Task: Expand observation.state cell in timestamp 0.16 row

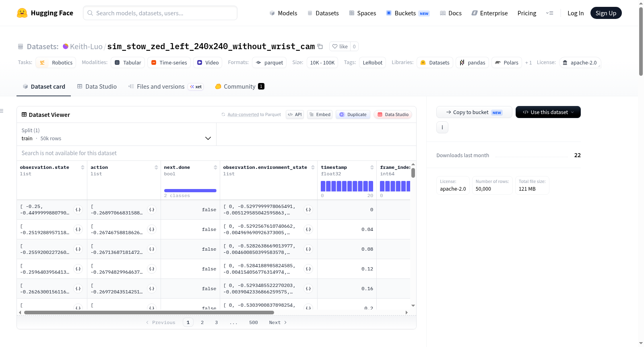Action: click(x=78, y=289)
